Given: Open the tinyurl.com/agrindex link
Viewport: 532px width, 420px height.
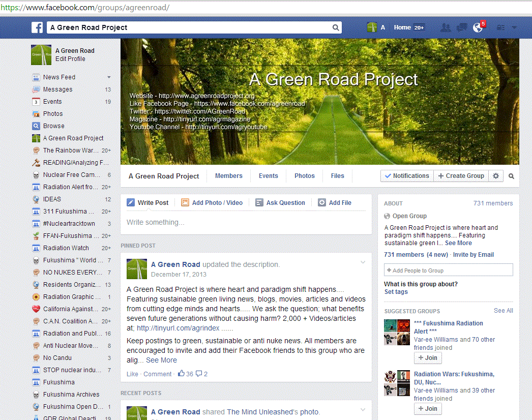Looking at the screenshot, I should [x=178, y=328].
